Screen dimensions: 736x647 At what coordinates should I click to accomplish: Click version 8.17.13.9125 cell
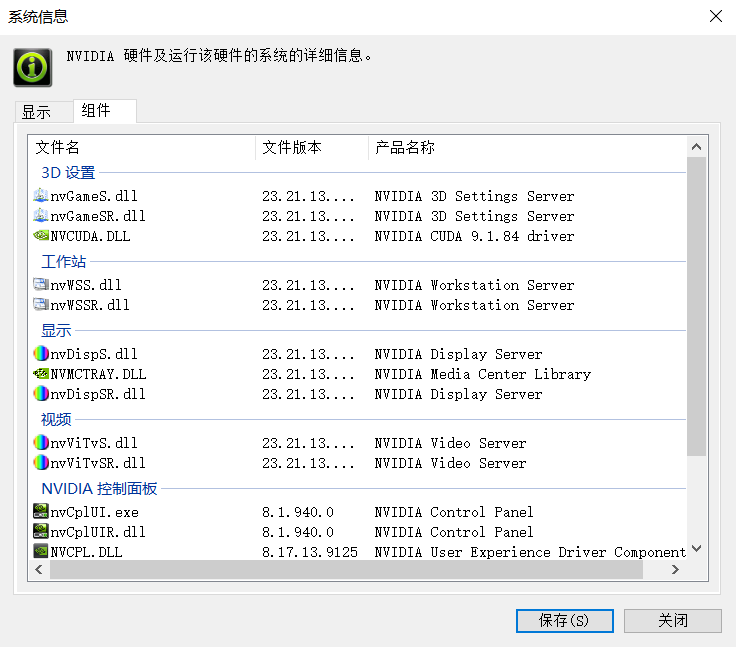click(x=310, y=552)
